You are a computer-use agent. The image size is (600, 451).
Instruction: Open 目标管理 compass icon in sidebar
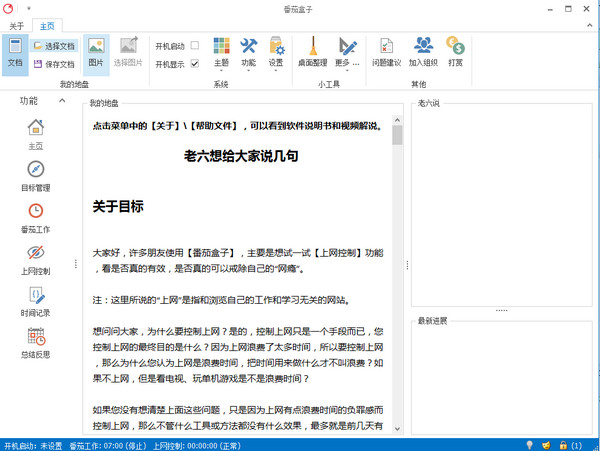[x=36, y=176]
